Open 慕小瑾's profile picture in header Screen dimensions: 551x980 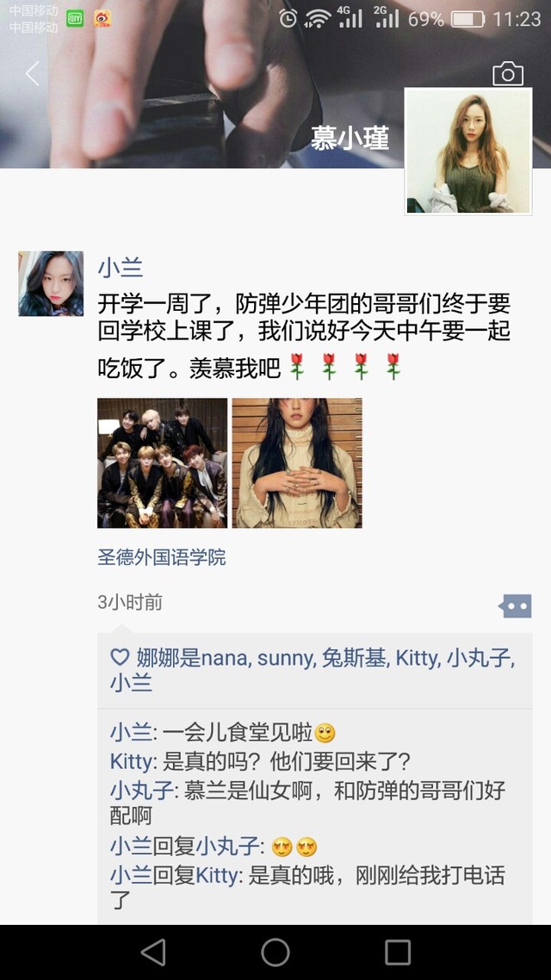pyautogui.click(x=468, y=152)
